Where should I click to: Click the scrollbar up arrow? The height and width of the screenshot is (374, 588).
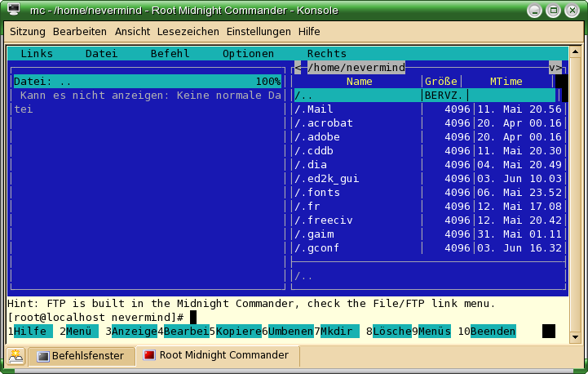pyautogui.click(x=575, y=51)
